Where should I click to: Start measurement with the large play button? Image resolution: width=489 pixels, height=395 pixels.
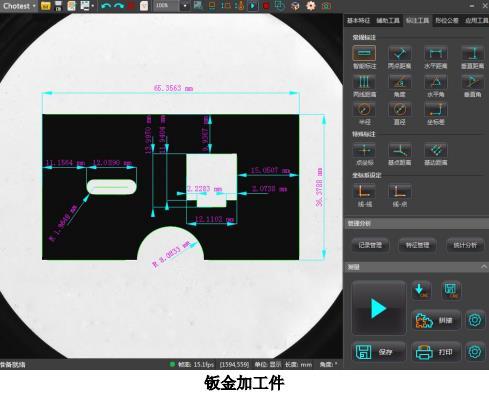click(x=379, y=308)
